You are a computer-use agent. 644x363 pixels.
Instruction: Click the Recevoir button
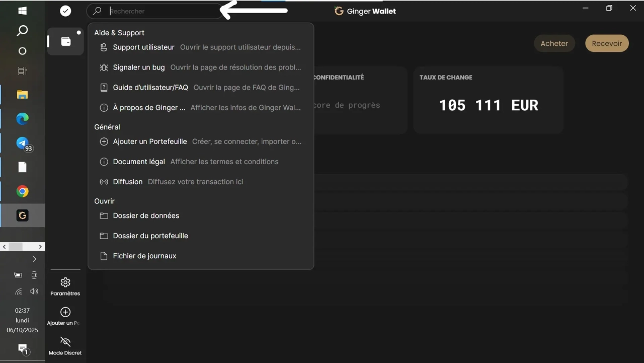coord(607,43)
